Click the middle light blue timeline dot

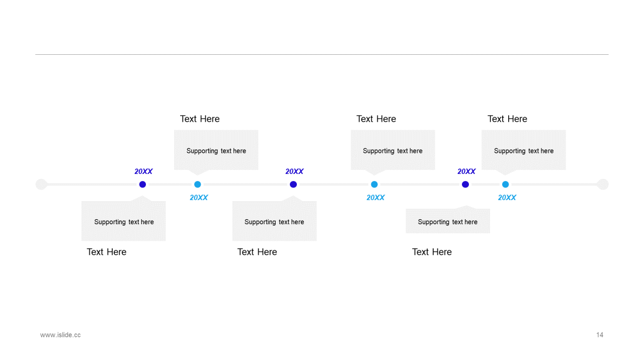[374, 185]
